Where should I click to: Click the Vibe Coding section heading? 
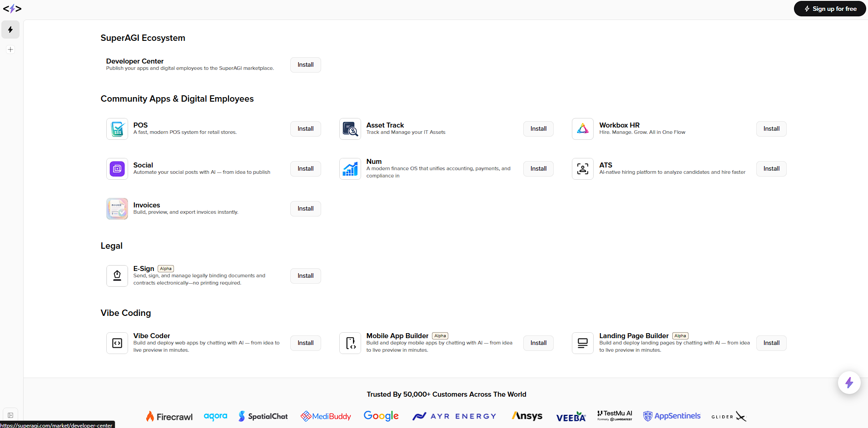pyautogui.click(x=126, y=313)
